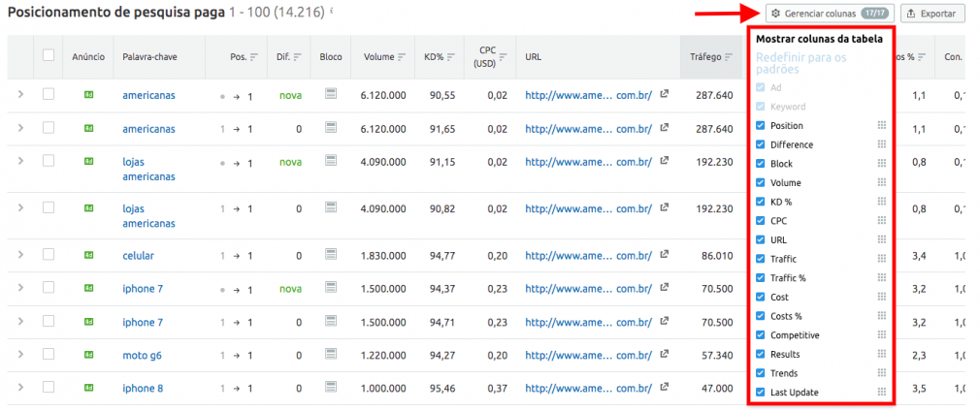Expand the lojas americanas row with KD 91,15
The image size is (980, 411).
click(20, 161)
